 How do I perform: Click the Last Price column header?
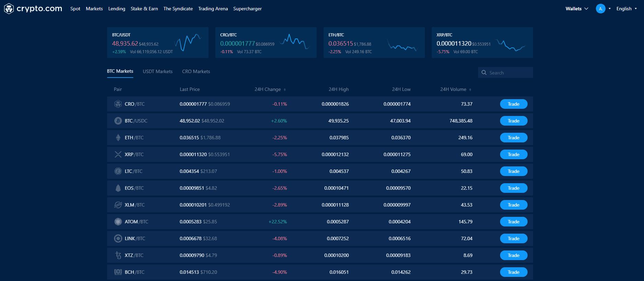tap(190, 89)
